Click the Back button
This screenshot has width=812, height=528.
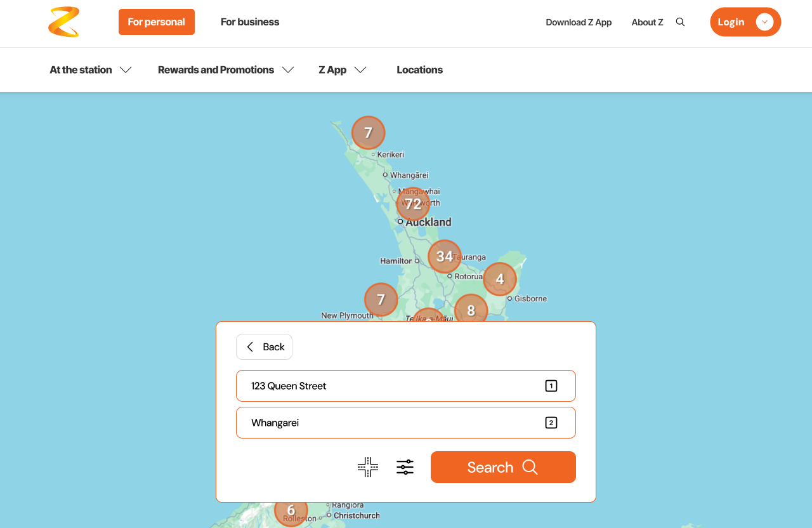[x=264, y=347]
